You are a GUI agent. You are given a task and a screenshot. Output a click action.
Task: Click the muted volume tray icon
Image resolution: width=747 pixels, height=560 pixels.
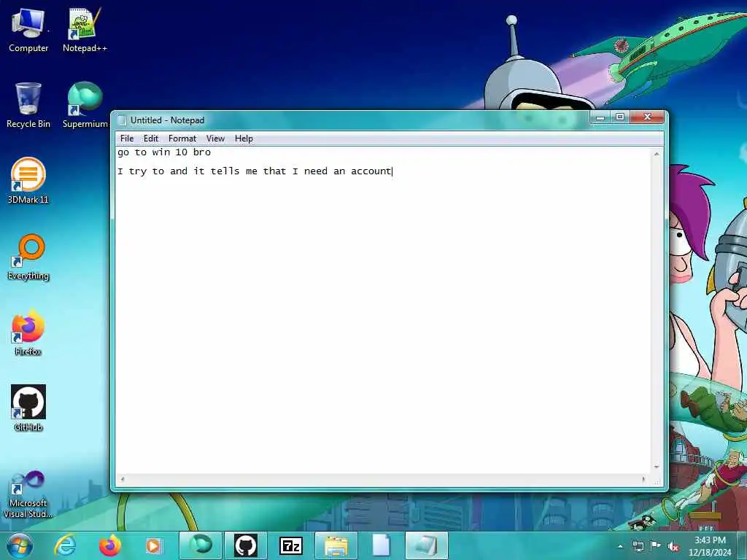(x=673, y=547)
